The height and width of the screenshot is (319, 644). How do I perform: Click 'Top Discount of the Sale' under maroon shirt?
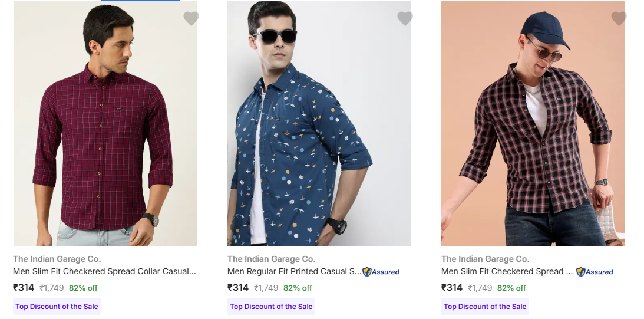click(x=57, y=307)
